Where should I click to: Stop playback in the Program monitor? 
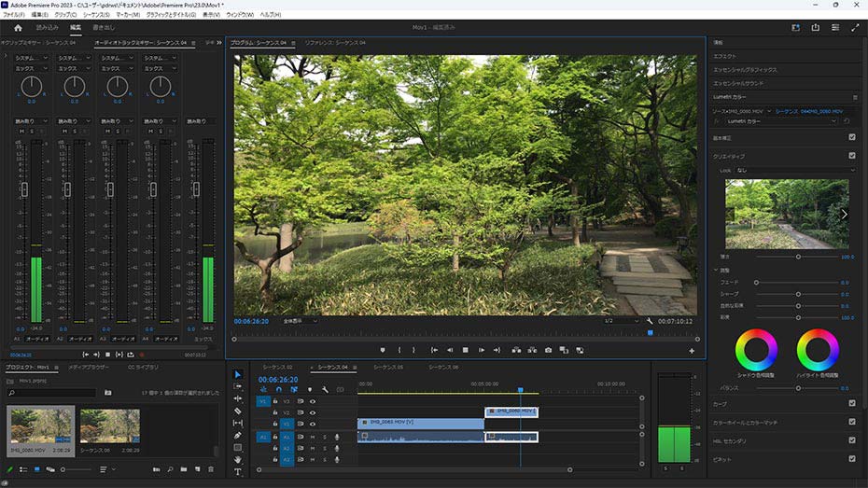(x=465, y=350)
